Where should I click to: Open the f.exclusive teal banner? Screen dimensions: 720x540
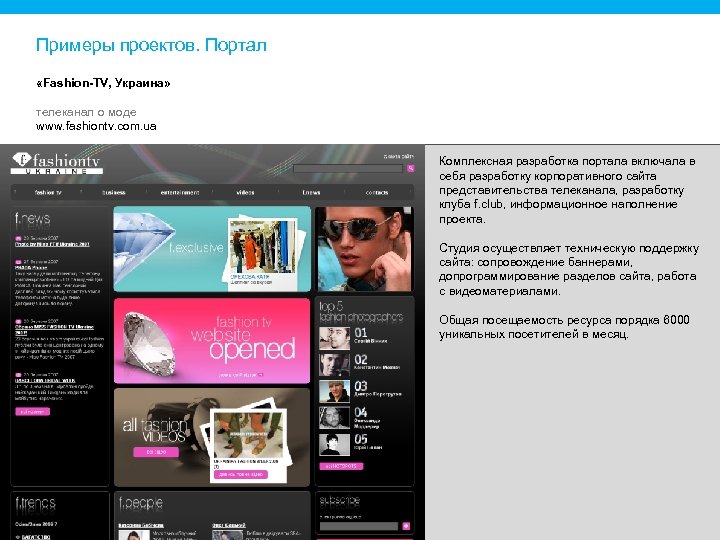tap(212, 248)
